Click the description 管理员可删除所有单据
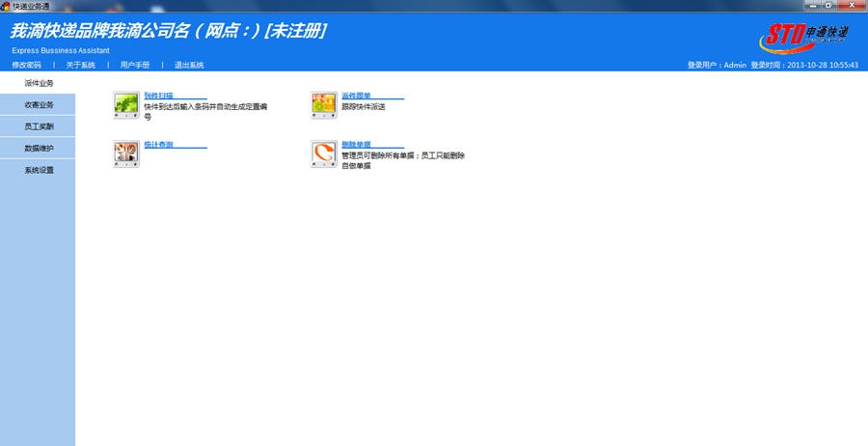Screen dimensions: 868x446 point(377,155)
